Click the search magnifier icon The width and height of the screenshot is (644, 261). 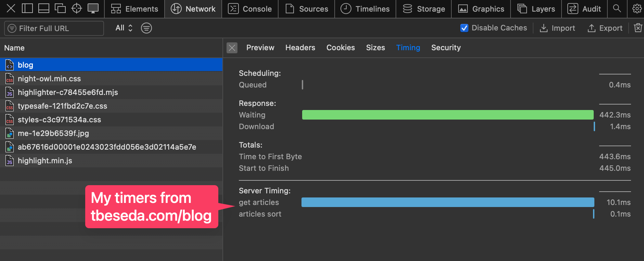617,8
